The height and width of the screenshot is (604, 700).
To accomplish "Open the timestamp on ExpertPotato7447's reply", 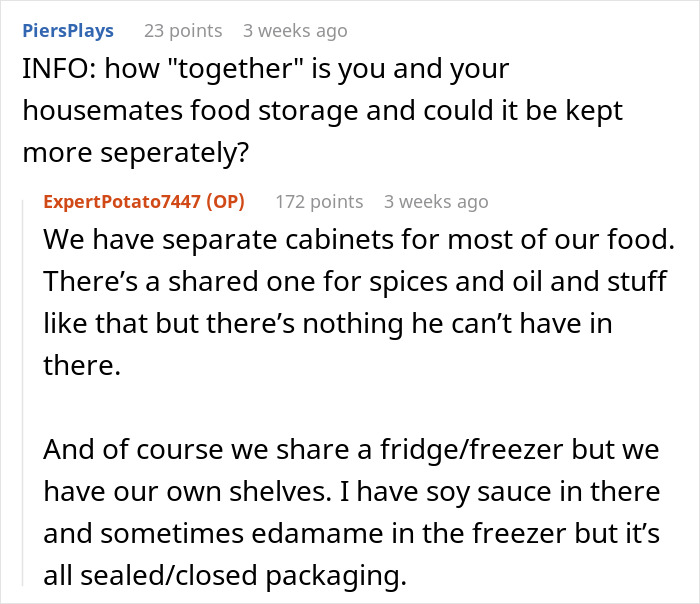I will 436,202.
